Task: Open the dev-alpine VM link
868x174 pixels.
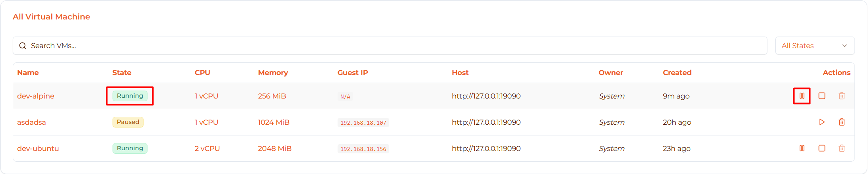Action: point(36,96)
